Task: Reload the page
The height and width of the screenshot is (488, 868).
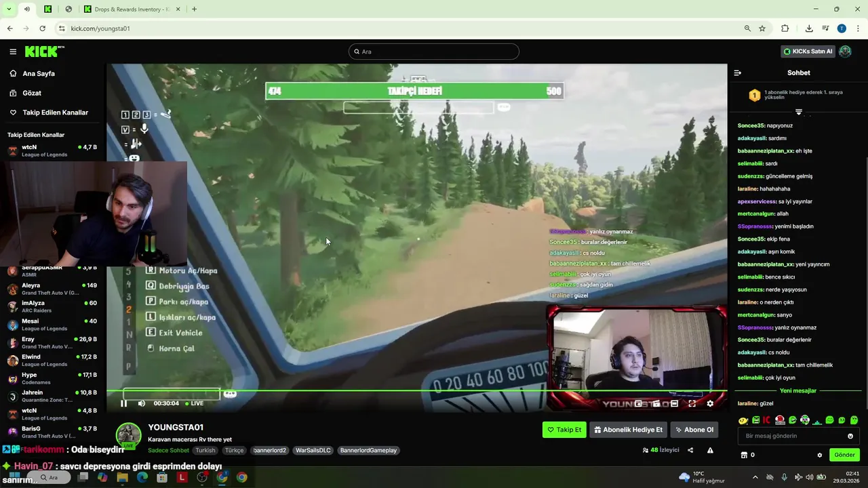Action: (42, 28)
